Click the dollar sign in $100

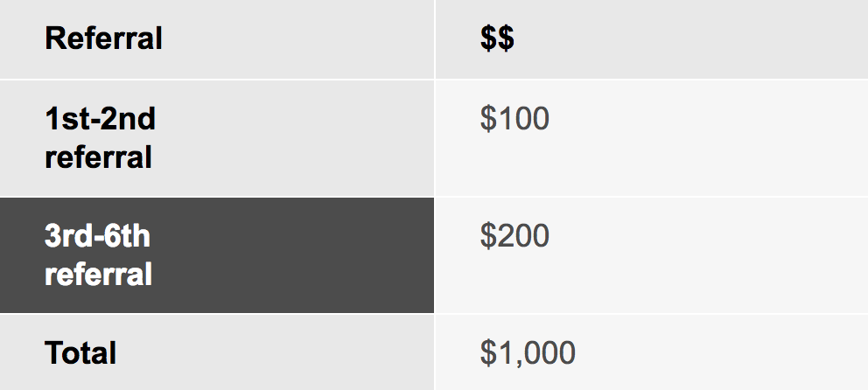[x=488, y=118]
